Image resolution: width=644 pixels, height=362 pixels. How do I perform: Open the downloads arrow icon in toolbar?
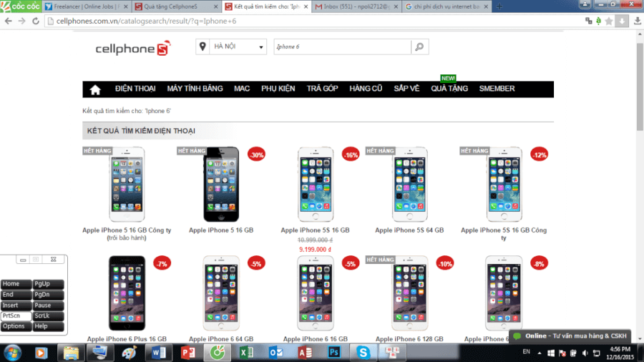(x=638, y=21)
